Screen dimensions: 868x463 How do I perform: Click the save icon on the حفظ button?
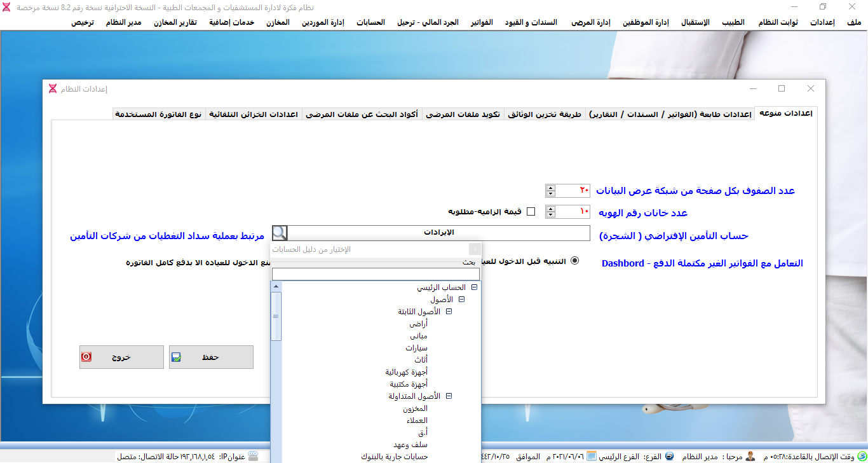(x=177, y=357)
